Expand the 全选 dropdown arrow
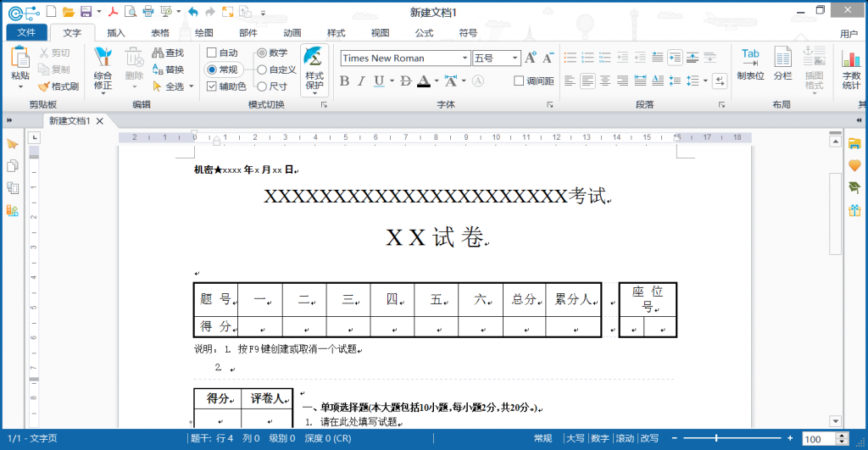The height and width of the screenshot is (450, 868). tap(192, 86)
